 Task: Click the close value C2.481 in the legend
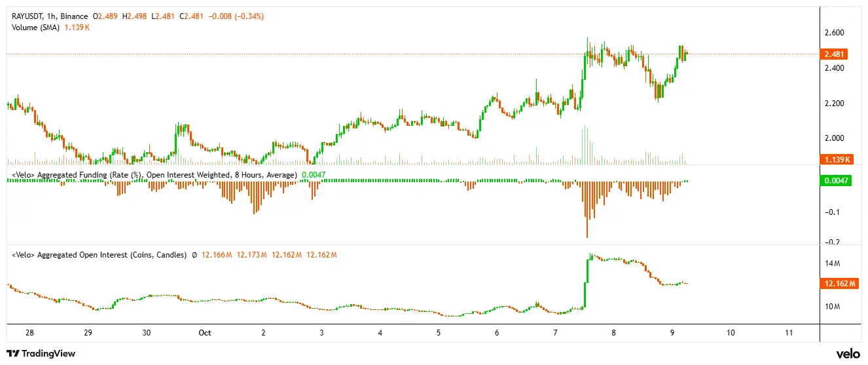tap(190, 16)
